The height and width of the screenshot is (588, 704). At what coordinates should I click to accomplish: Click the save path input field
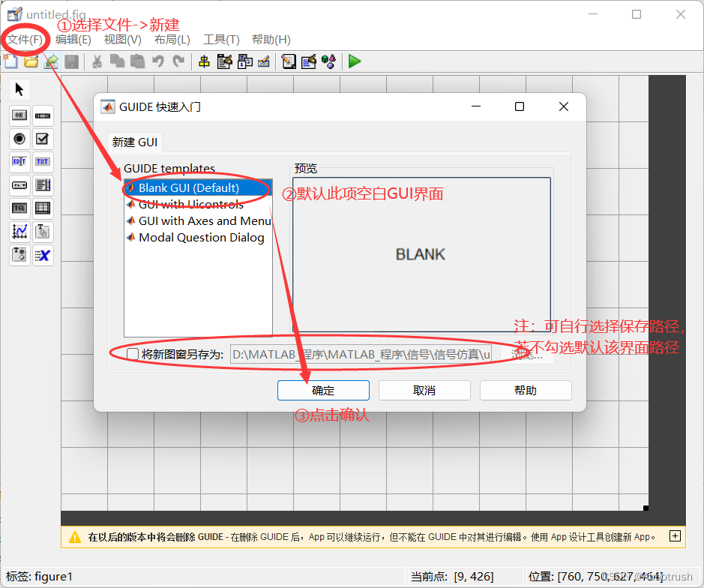(x=361, y=355)
